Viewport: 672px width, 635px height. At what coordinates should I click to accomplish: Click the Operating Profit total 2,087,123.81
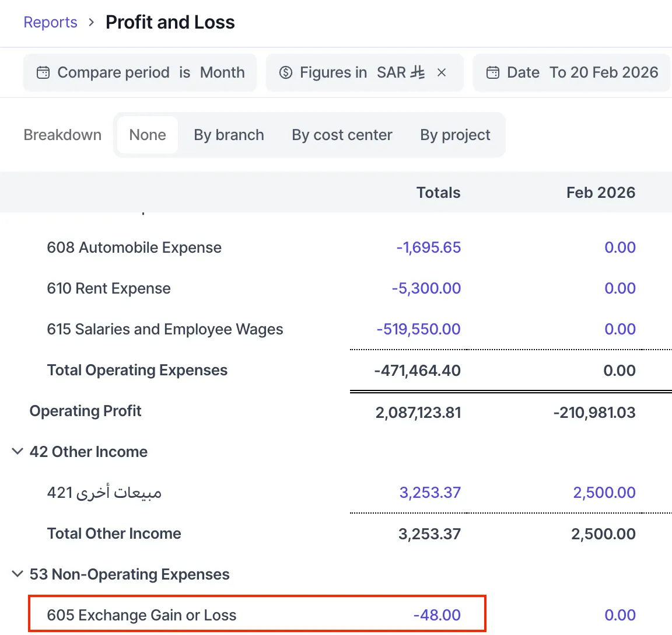click(418, 413)
